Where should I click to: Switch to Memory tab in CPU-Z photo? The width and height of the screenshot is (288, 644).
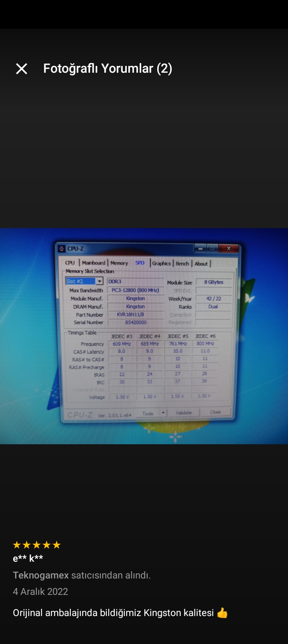(119, 263)
